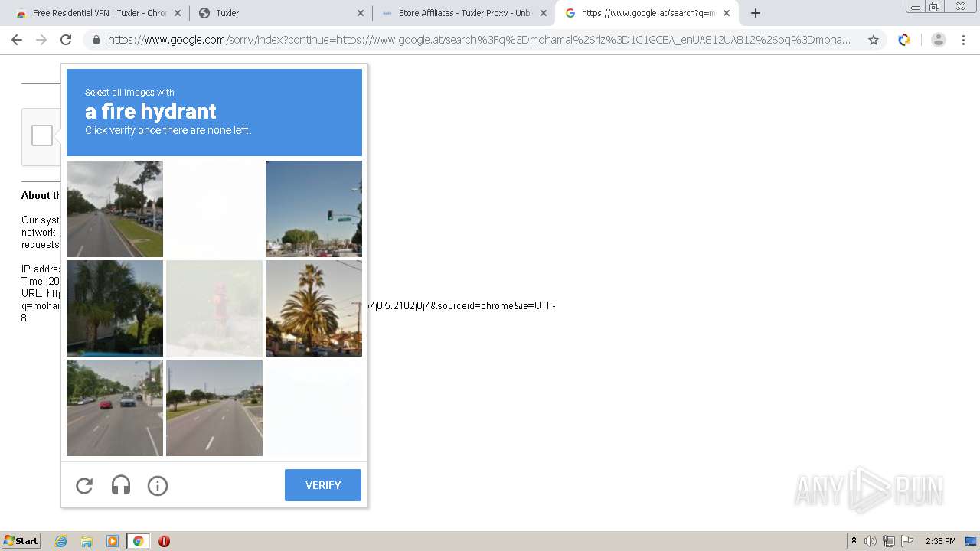
Task: Open the network tray icon
Action: [889, 541]
